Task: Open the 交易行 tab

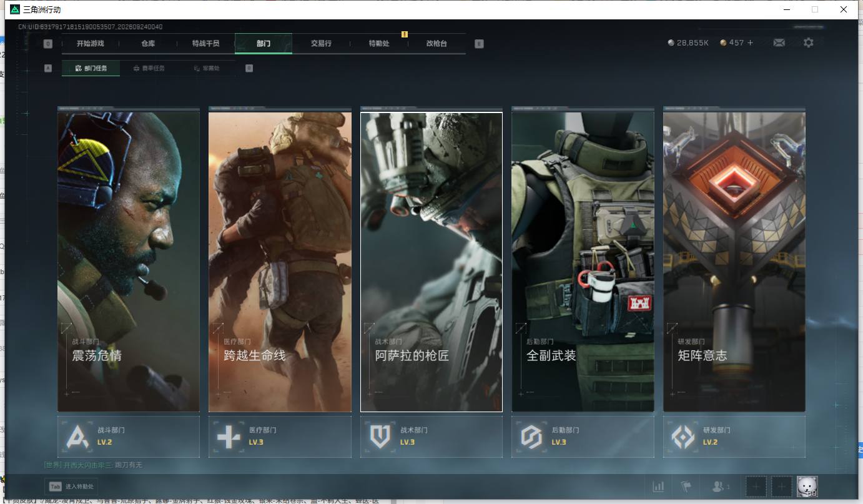Action: [321, 44]
